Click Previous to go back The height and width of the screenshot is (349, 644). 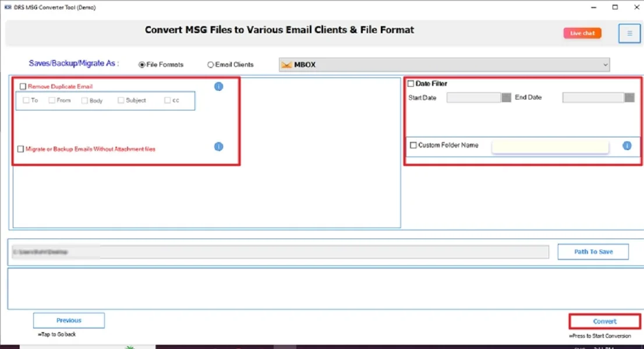69,320
